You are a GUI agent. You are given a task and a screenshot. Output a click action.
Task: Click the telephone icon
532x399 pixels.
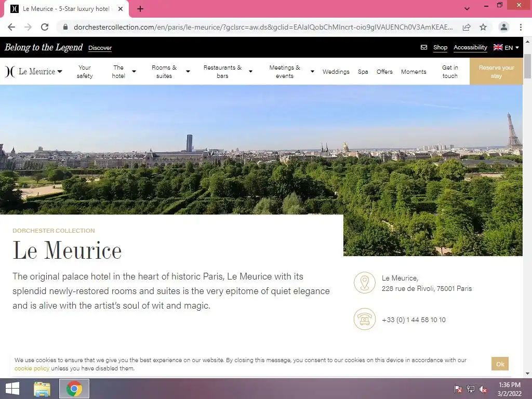click(x=364, y=319)
